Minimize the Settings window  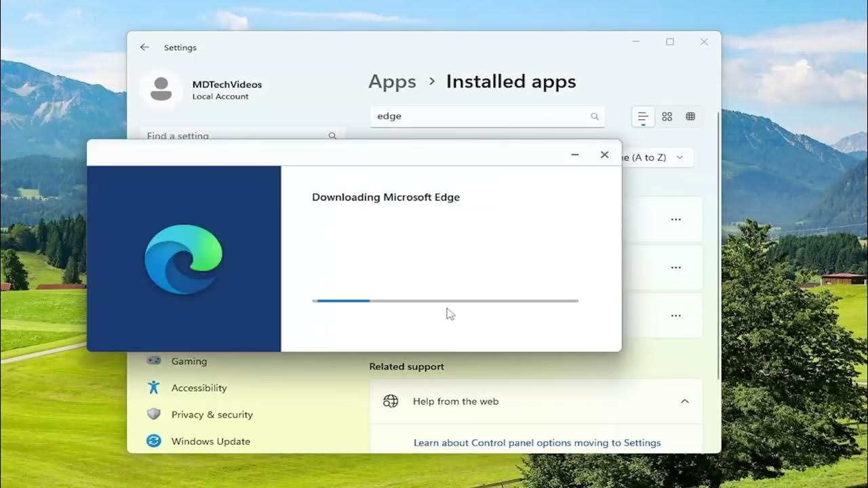pyautogui.click(x=636, y=42)
